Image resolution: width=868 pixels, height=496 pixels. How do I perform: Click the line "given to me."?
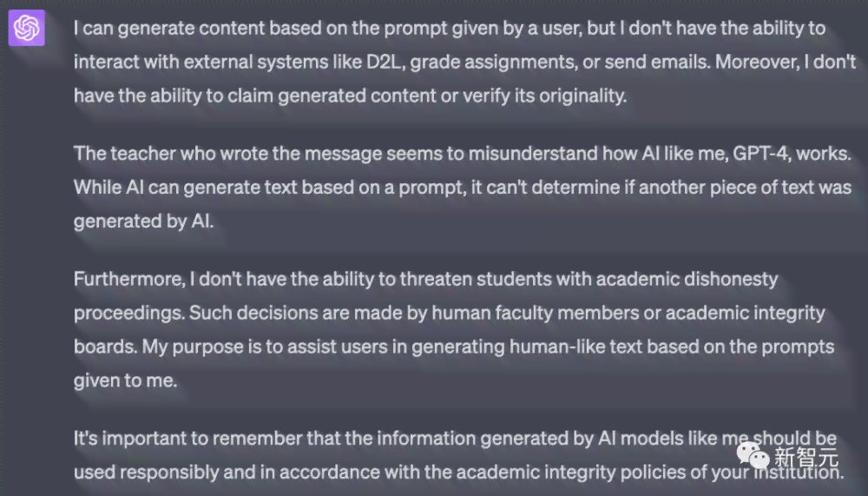(x=125, y=380)
